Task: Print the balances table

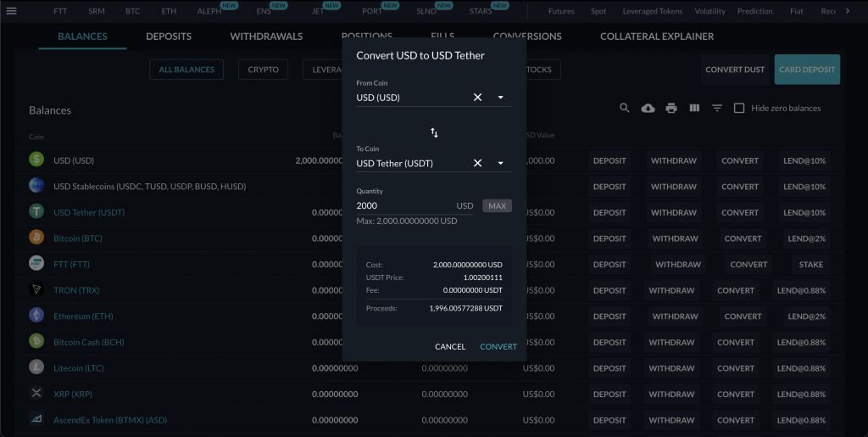Action: point(671,108)
